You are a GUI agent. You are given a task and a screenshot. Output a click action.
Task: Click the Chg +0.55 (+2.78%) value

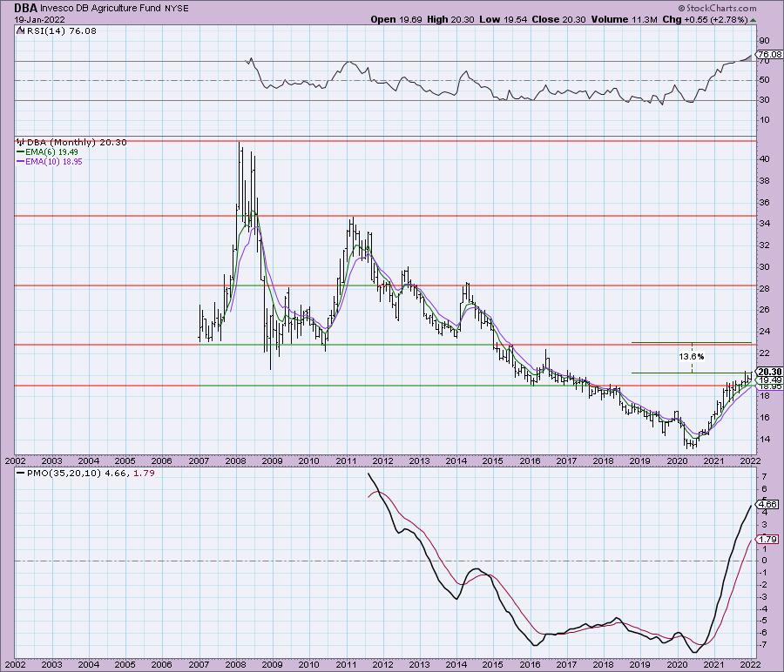[705, 19]
